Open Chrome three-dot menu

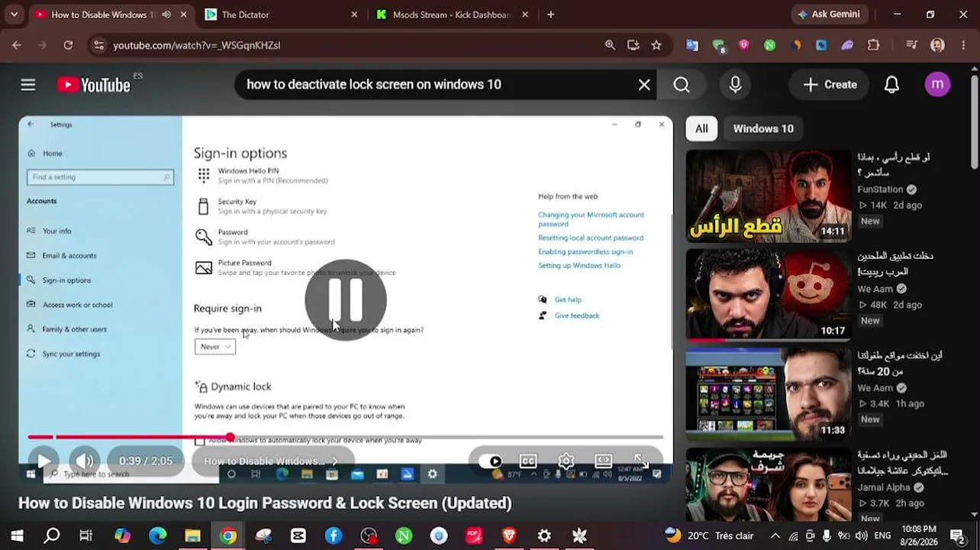click(963, 45)
